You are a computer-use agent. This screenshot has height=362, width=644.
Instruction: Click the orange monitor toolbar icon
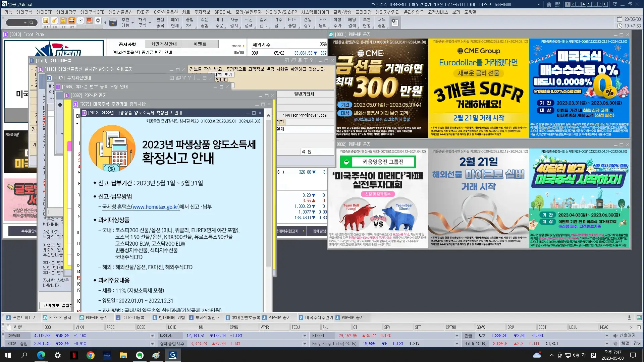coord(89,20)
